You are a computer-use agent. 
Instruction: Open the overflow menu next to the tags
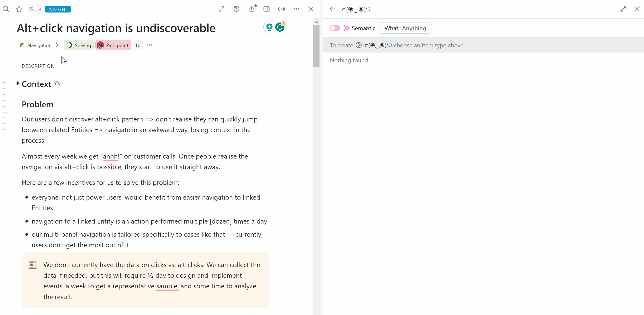pos(150,45)
